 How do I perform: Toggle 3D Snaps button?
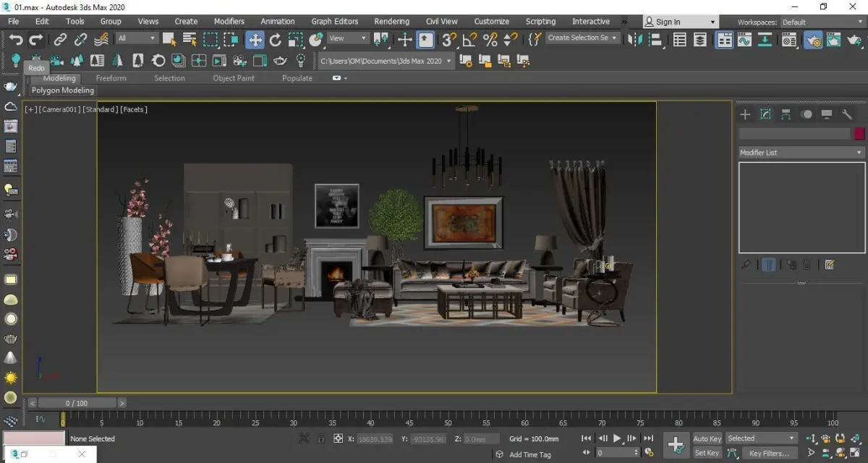click(449, 39)
